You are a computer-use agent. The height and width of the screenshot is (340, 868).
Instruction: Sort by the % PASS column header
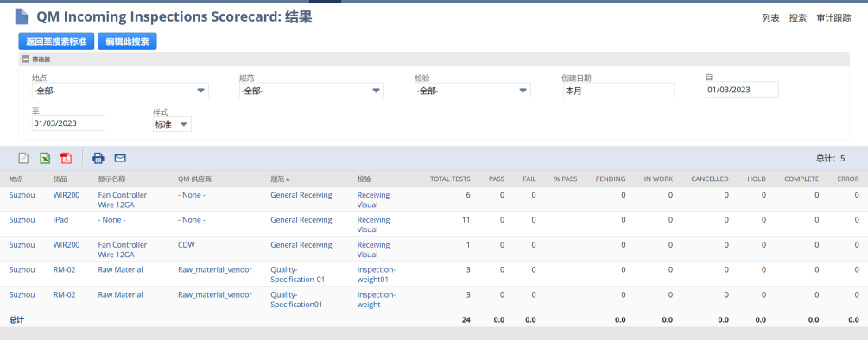tap(565, 179)
